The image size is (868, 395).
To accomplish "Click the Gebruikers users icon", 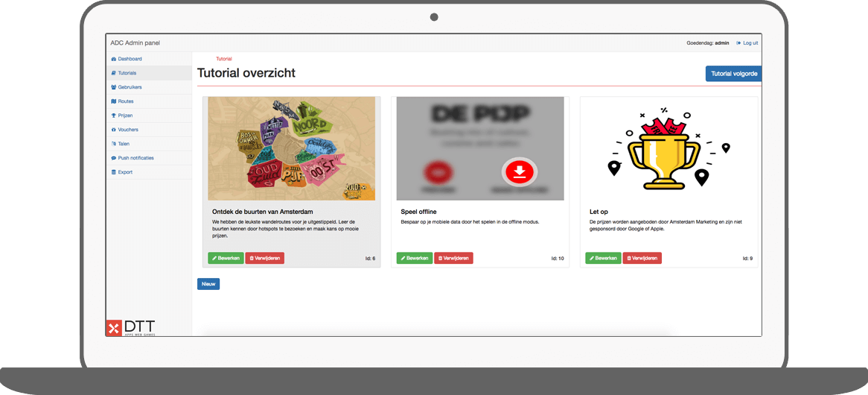I will pyautogui.click(x=113, y=87).
